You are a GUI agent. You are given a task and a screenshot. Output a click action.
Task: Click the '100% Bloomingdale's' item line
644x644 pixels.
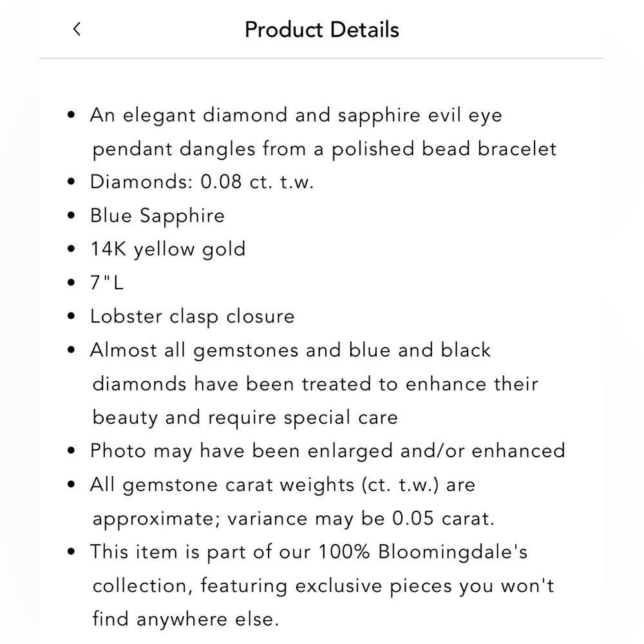click(309, 552)
